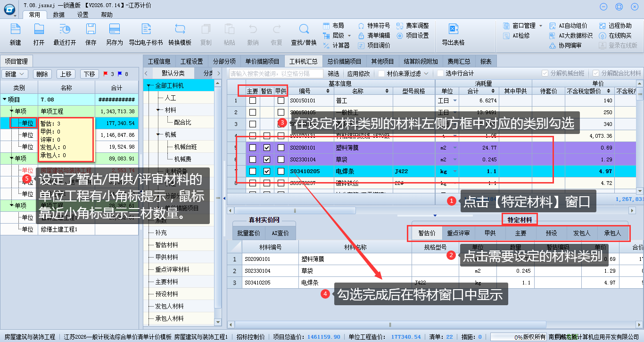
Task: Toggle the 选中行合计 checkbox
Action: (440, 74)
